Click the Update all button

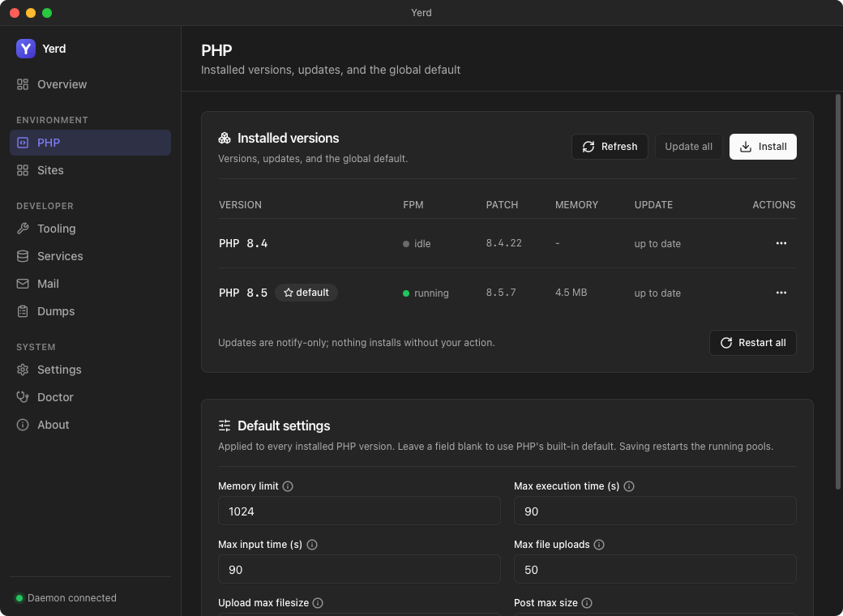click(689, 147)
